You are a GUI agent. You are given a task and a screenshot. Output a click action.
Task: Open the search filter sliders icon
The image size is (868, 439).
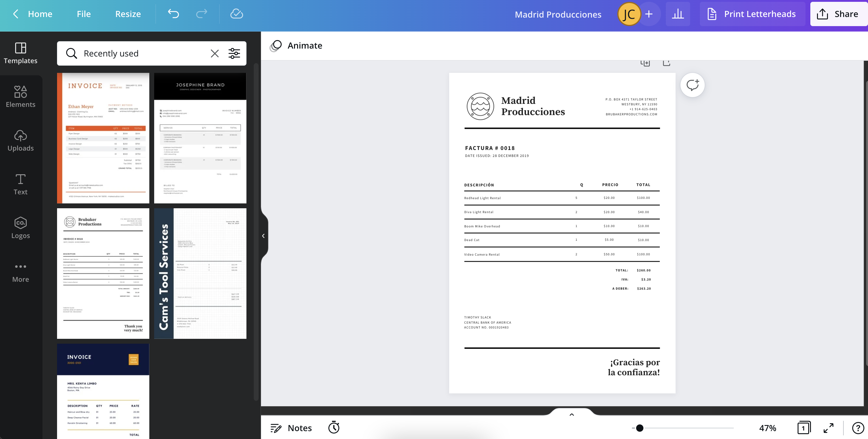[234, 53]
